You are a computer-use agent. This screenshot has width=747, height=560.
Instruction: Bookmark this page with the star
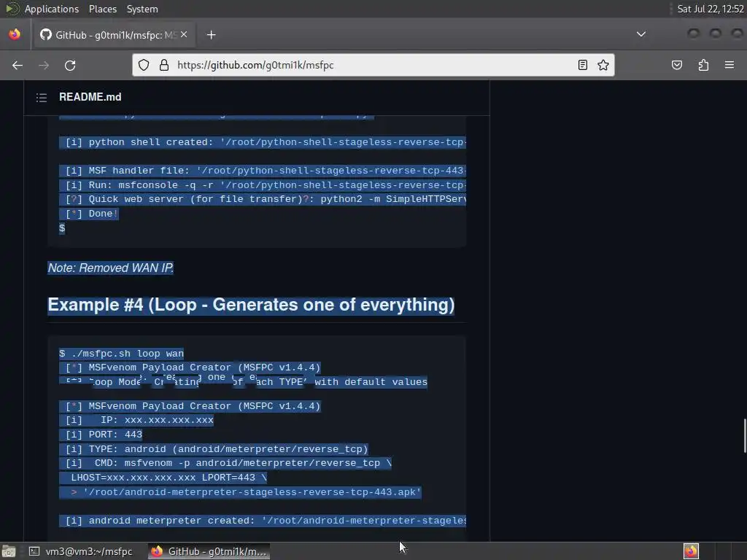(x=603, y=65)
